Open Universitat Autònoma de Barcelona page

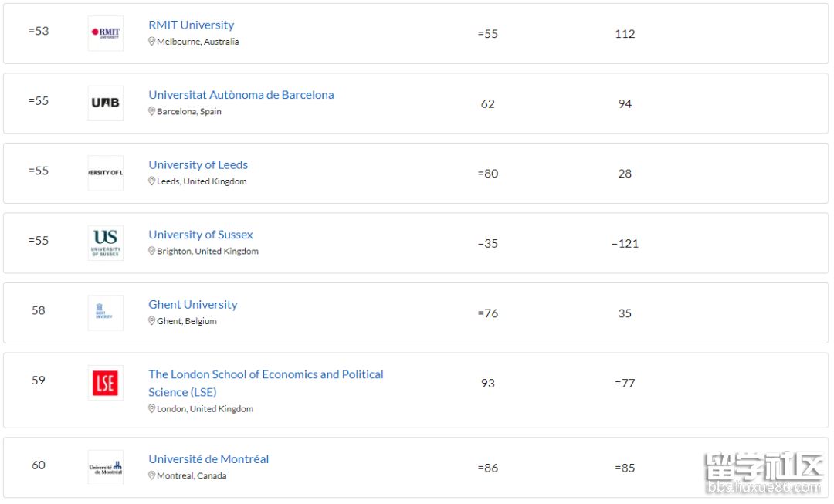coord(241,95)
